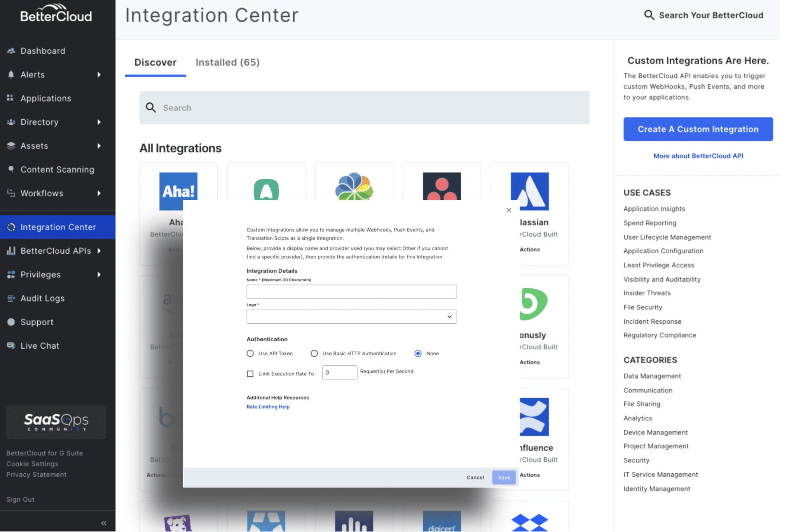This screenshot has width=796, height=532.
Task: Open the Dashboard from the sidebar
Action: (x=42, y=51)
